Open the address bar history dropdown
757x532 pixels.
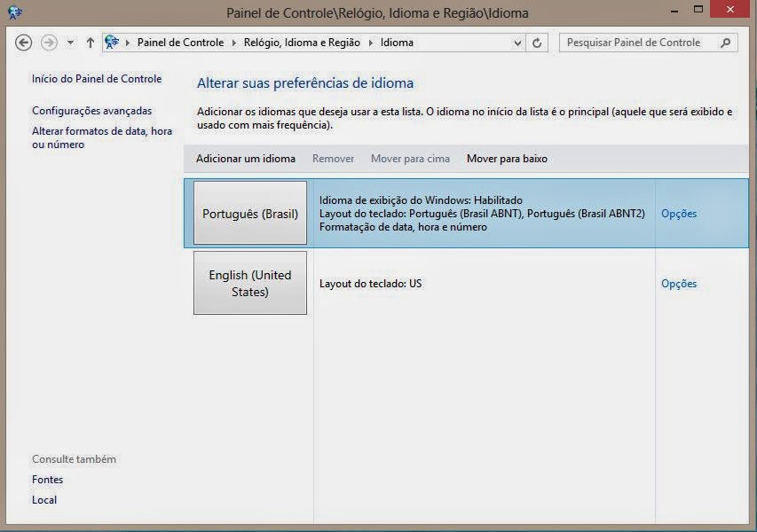pyautogui.click(x=517, y=43)
